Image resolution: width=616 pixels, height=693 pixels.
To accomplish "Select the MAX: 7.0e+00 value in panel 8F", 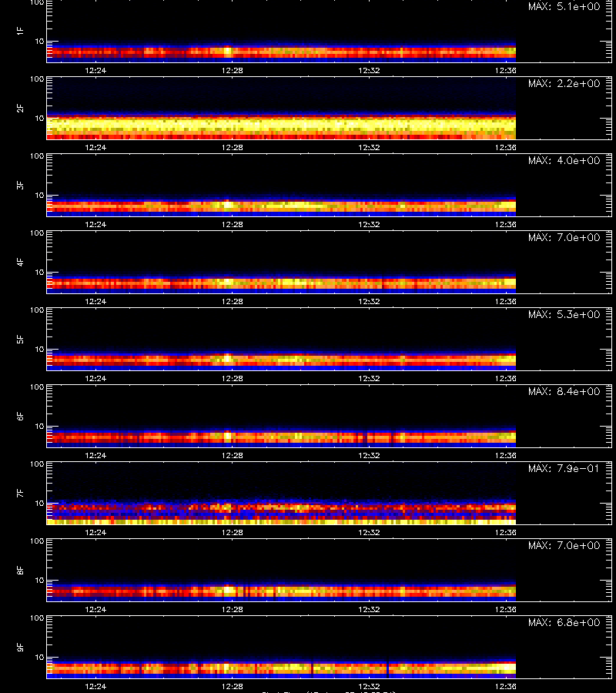I will pyautogui.click(x=564, y=546).
